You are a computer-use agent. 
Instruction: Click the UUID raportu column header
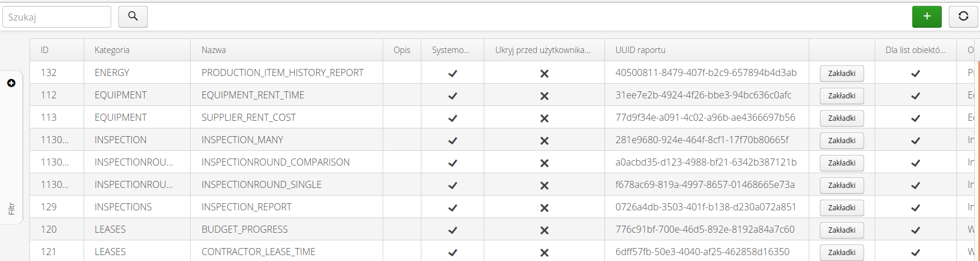640,50
